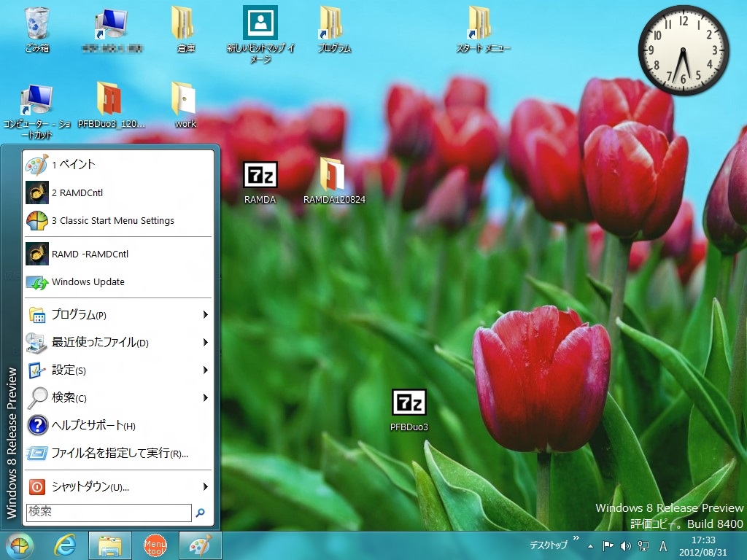747x560 pixels.
Task: Expand the プログラム(P) submenu
Action: pyautogui.click(x=205, y=315)
